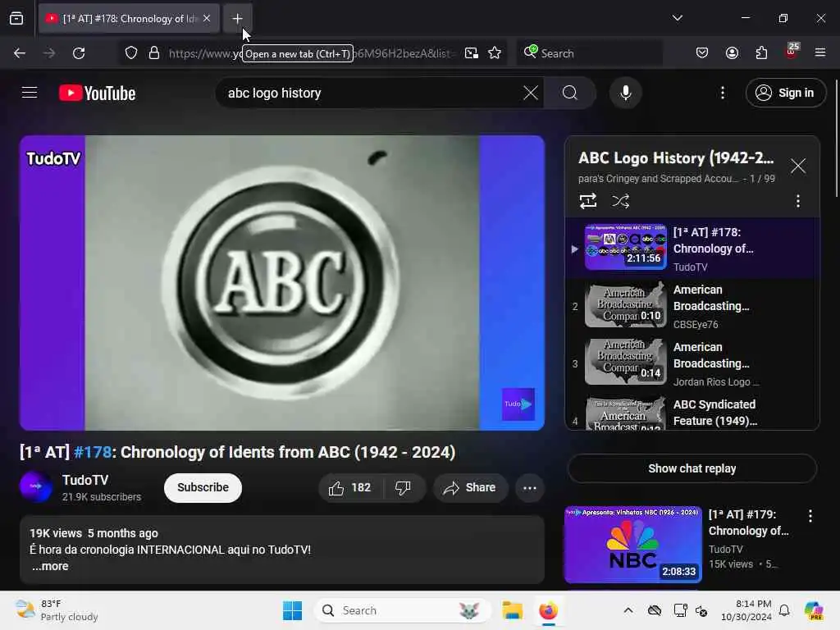Open notifications bell in system tray
This screenshot has width=840, height=630.
tap(783, 610)
